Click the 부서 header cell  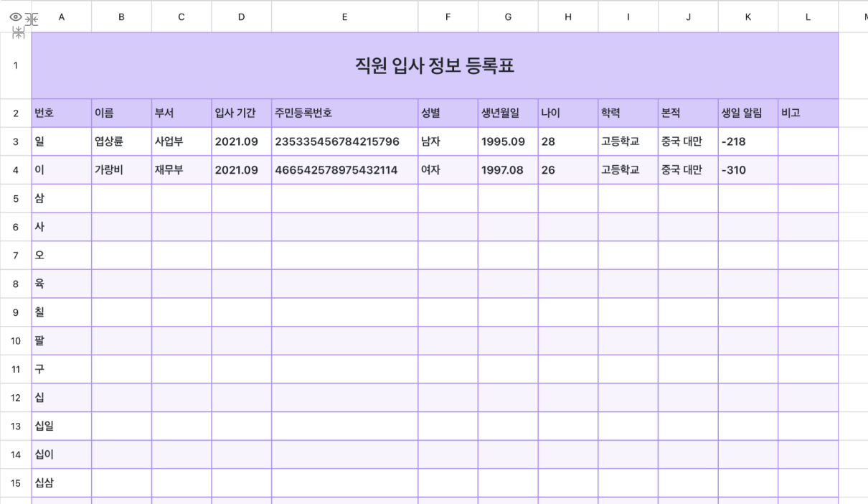tap(181, 113)
